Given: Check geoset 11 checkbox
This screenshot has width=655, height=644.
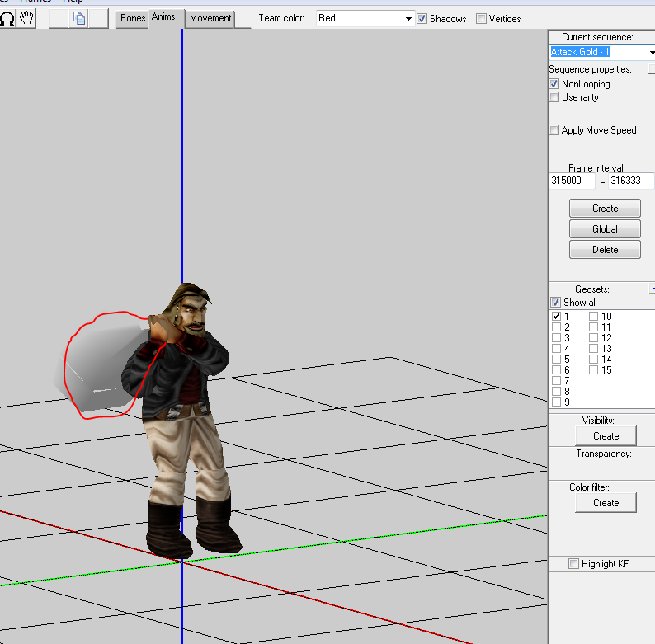Looking at the screenshot, I should click(x=594, y=327).
